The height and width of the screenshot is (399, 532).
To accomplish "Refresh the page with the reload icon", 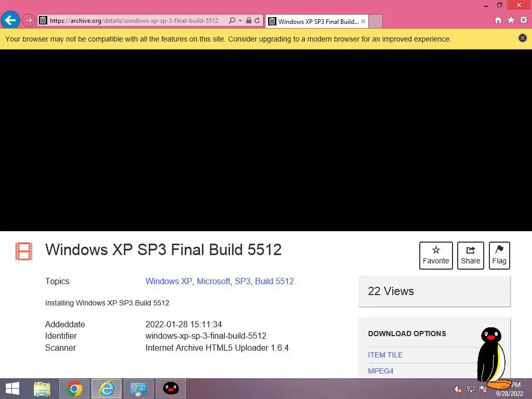I will (257, 20).
